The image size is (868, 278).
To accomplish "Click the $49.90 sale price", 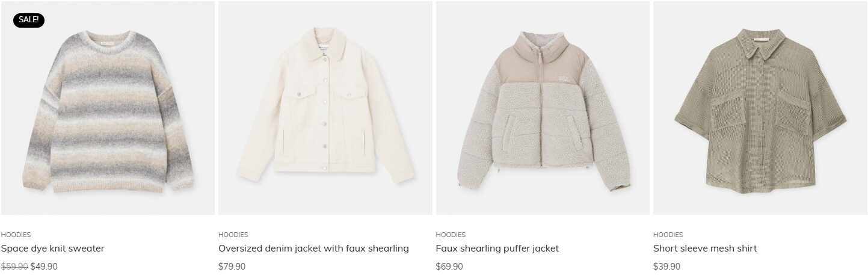I will pos(44,267).
